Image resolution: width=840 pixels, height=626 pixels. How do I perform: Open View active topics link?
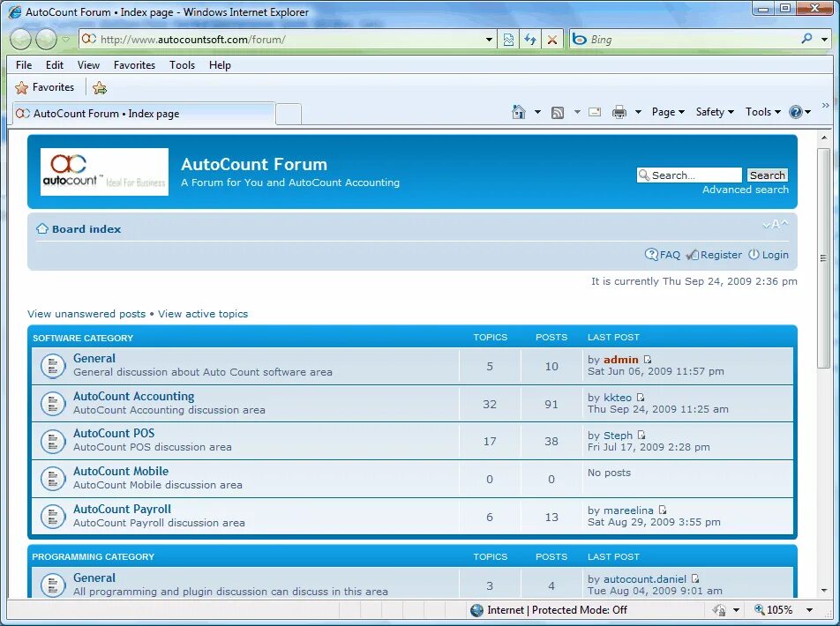coord(203,314)
